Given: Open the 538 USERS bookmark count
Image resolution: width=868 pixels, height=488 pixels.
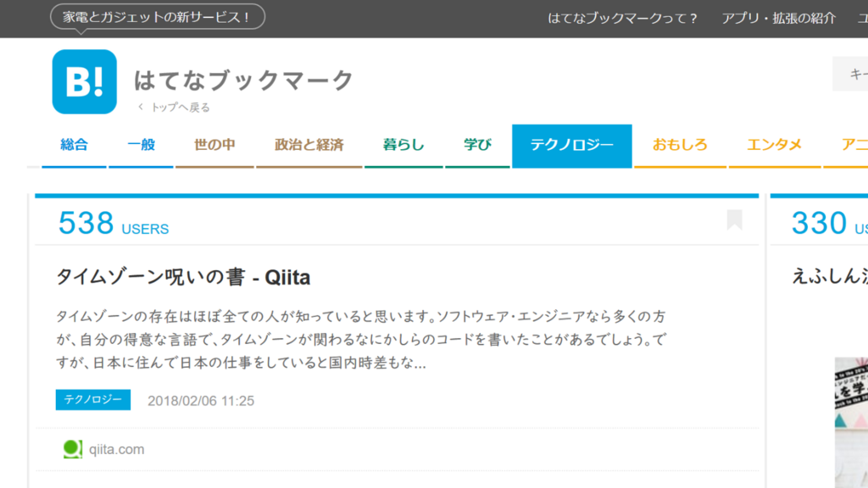Looking at the screenshot, I should coord(114,223).
